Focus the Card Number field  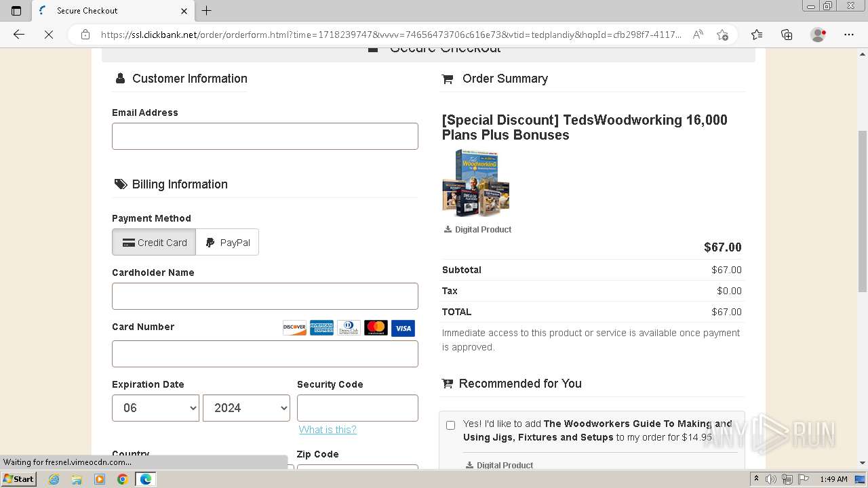click(x=265, y=354)
